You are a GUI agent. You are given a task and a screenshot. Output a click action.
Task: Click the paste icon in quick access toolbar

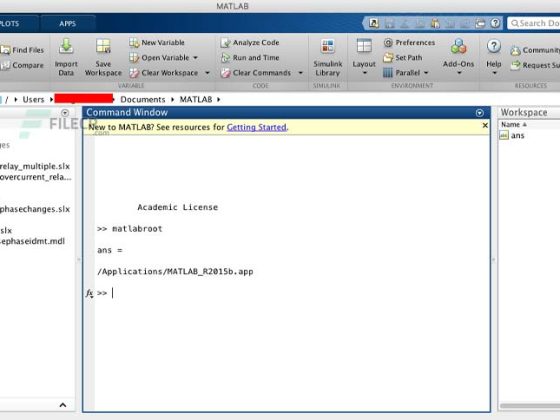435,24
